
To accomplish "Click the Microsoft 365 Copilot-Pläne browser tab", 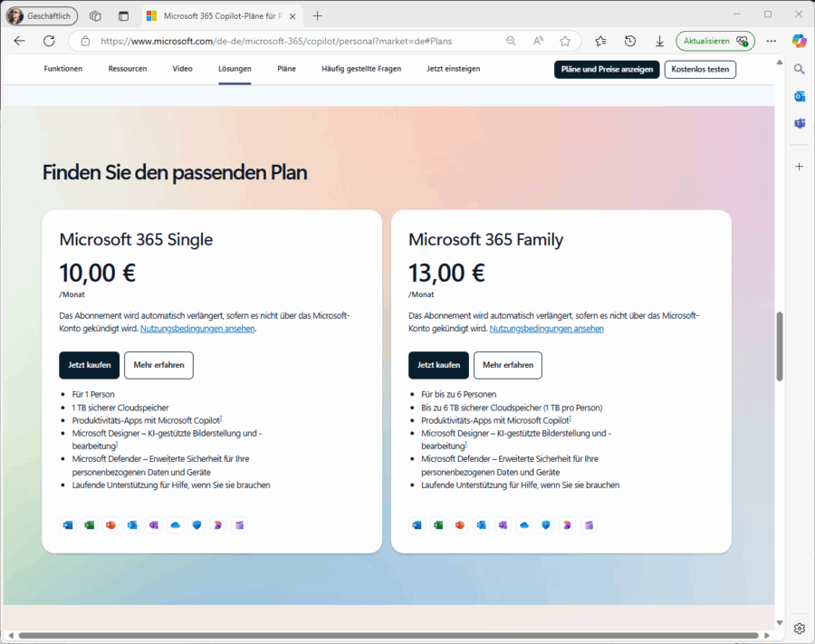I will [x=222, y=16].
